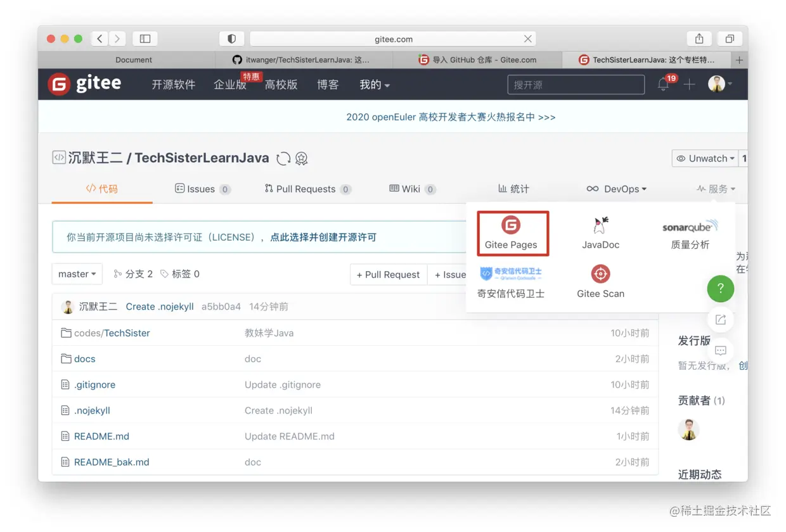
Task: Select the Issues repository tab
Action: [202, 189]
